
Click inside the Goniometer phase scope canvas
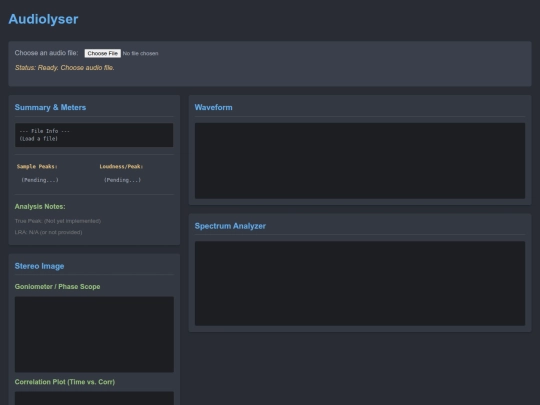pyautogui.click(x=94, y=334)
